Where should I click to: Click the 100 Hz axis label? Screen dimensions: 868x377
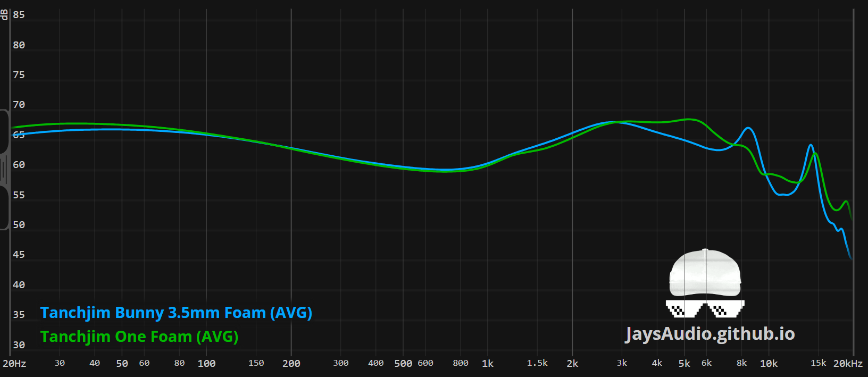point(206,364)
